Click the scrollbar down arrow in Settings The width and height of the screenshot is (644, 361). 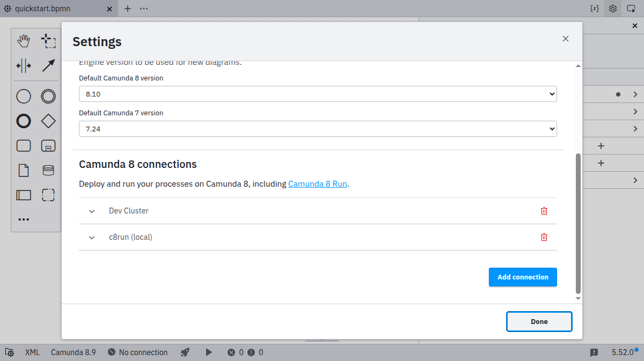point(578,298)
